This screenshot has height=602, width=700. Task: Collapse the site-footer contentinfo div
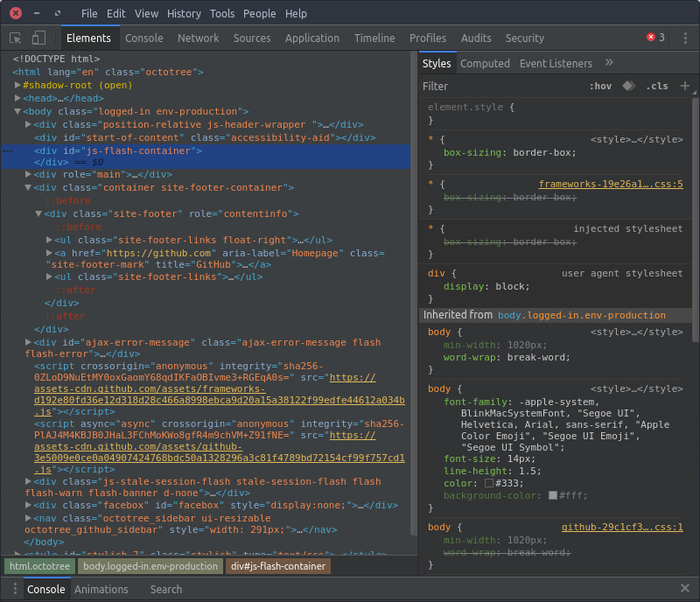click(x=38, y=213)
